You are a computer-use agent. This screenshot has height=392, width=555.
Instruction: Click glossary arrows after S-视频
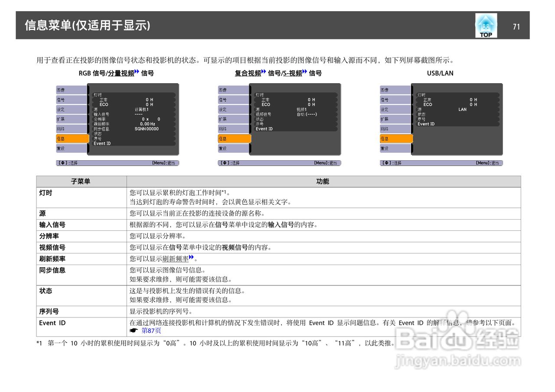305,72
